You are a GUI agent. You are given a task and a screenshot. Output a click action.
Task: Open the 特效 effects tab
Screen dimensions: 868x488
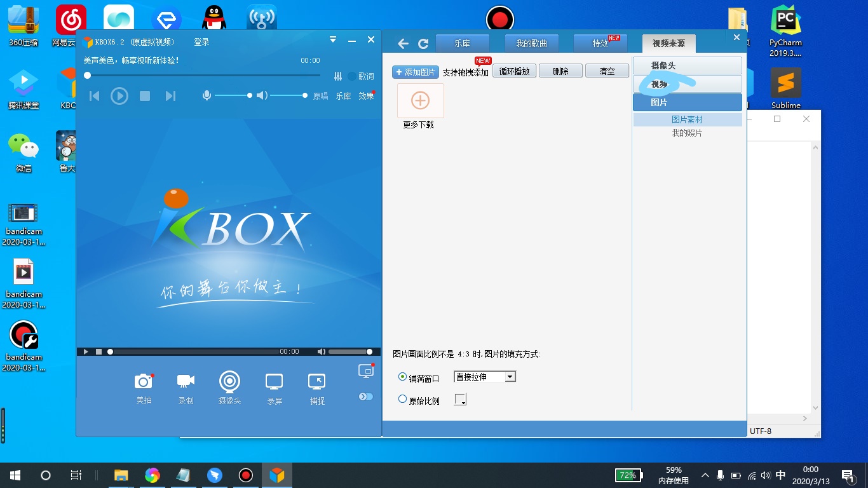coord(600,44)
